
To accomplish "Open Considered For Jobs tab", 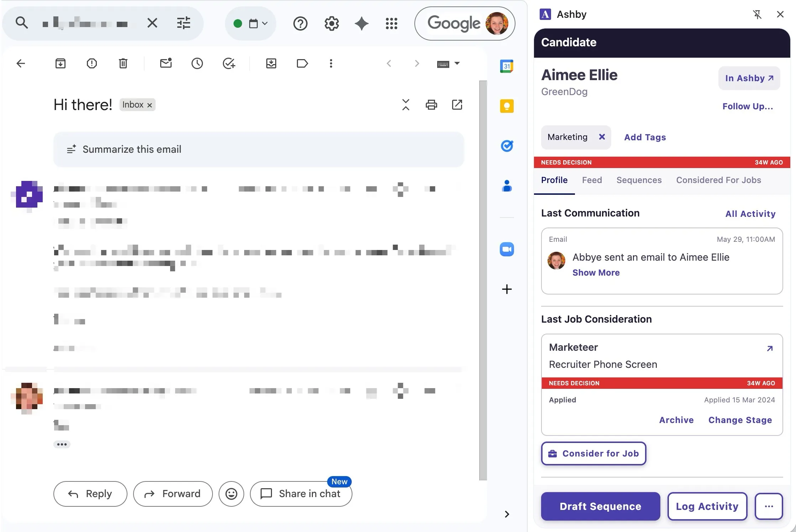I will coord(718,180).
